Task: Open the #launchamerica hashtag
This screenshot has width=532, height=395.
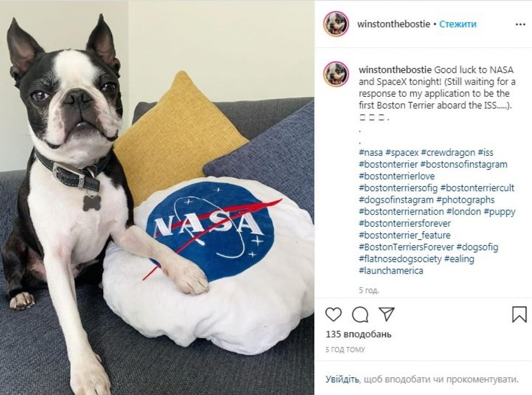Action: (391, 271)
